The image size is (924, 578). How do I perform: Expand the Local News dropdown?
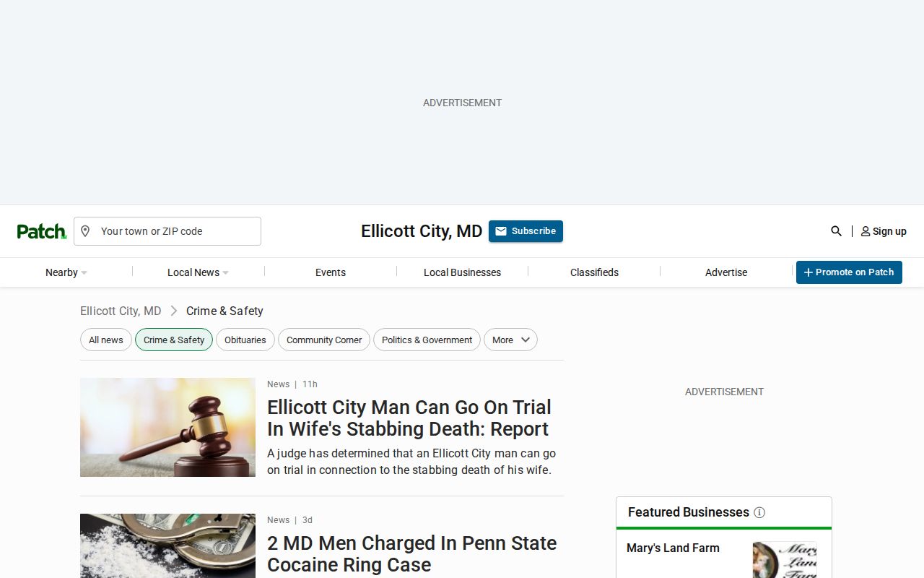(198, 272)
